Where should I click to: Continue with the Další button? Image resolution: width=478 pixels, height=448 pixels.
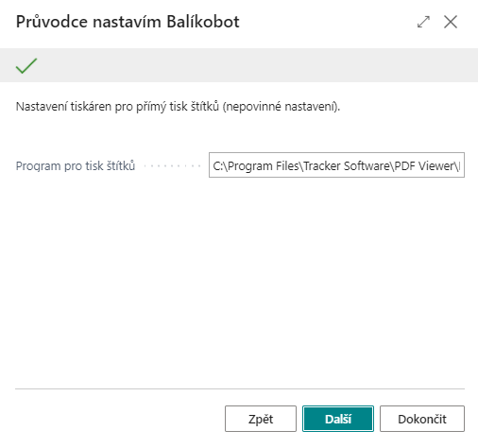338,419
